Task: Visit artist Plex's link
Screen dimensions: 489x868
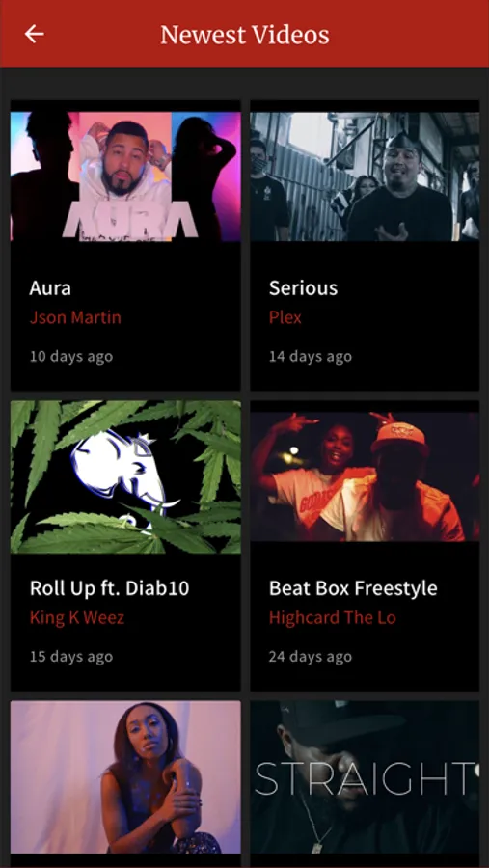Action: pyautogui.click(x=285, y=317)
